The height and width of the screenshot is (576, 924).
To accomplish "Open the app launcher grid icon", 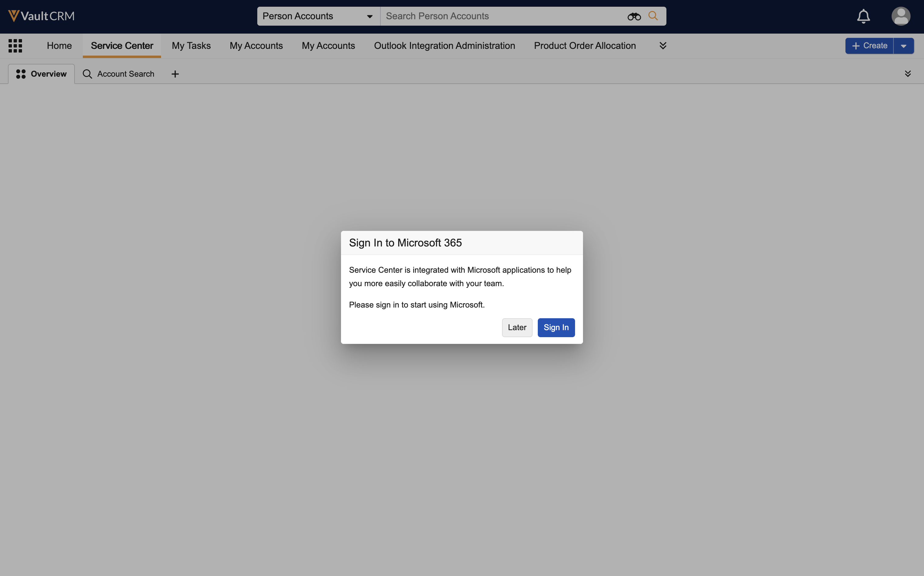I will pyautogui.click(x=15, y=46).
